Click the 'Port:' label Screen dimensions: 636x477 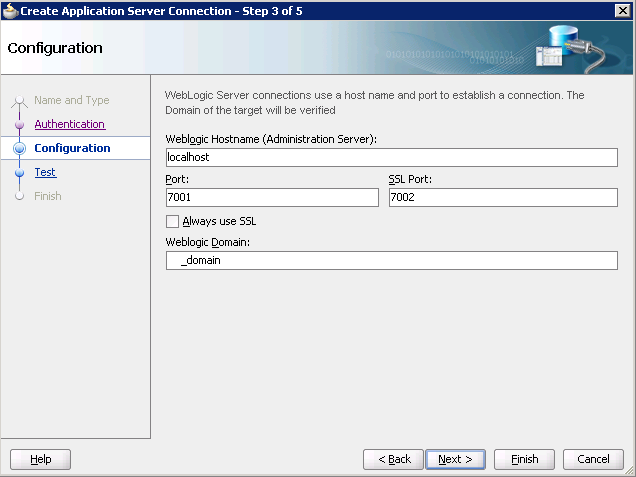[x=177, y=179]
